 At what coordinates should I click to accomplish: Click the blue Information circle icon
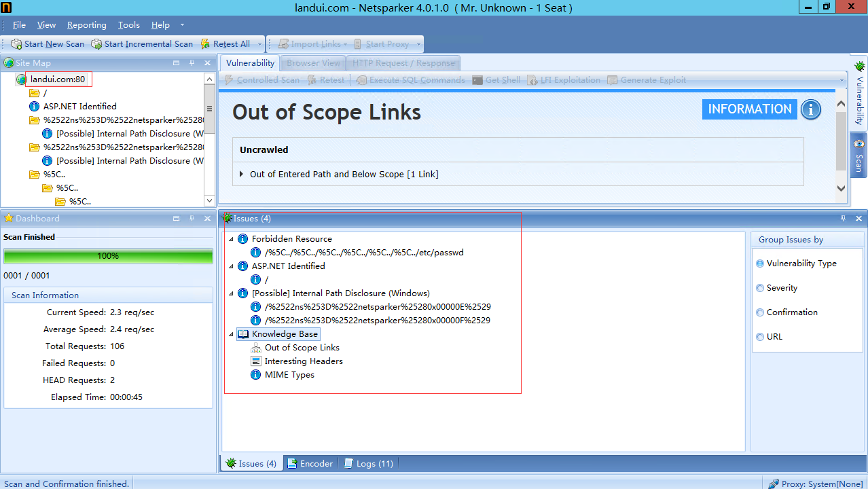point(810,109)
